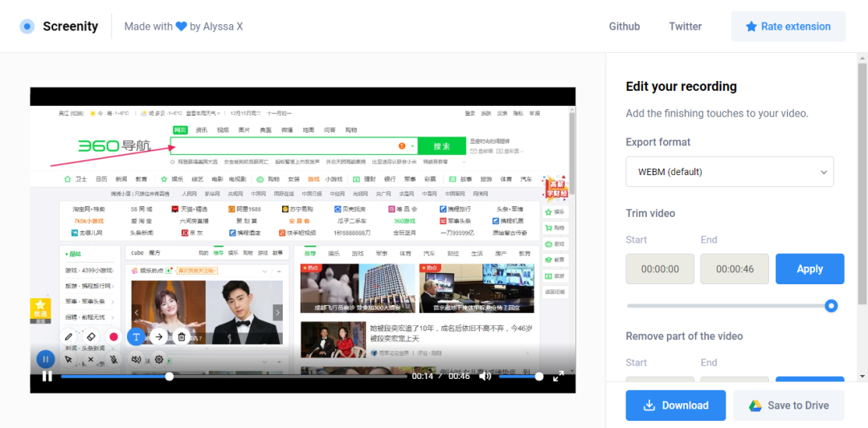Click the carousel right chevron in the video
The width and height of the screenshot is (868, 428).
[x=278, y=312]
